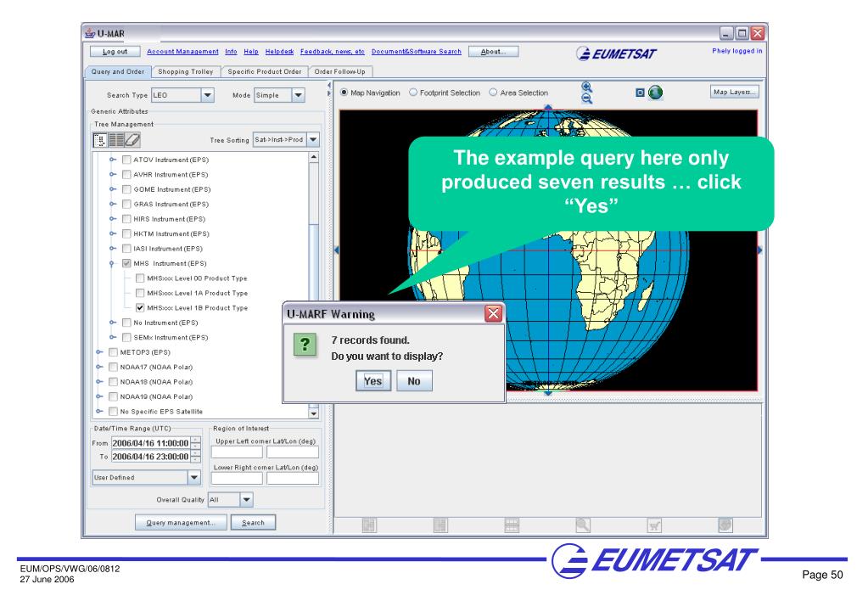Click the blue down arrow below the map
The height and width of the screenshot is (601, 868).
pos(548,393)
